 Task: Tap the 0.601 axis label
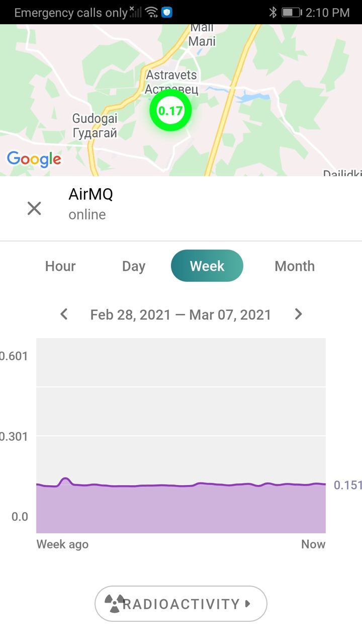coord(14,356)
